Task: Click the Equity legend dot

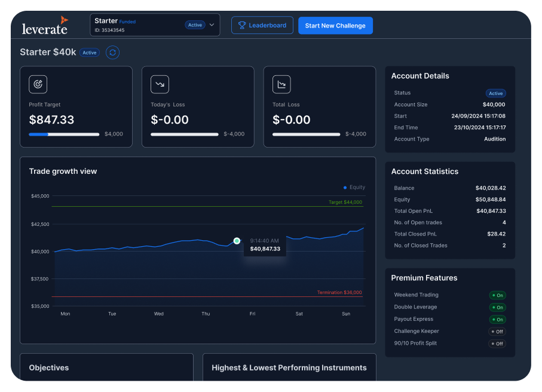Action: (x=345, y=187)
